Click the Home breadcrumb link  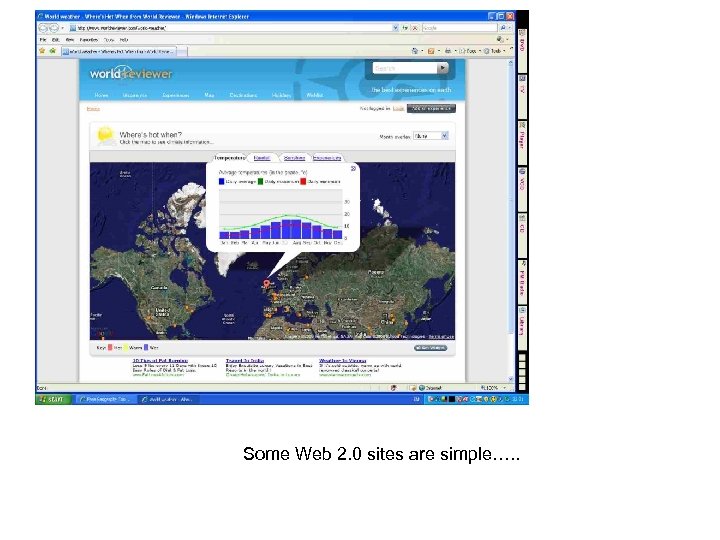(93, 109)
